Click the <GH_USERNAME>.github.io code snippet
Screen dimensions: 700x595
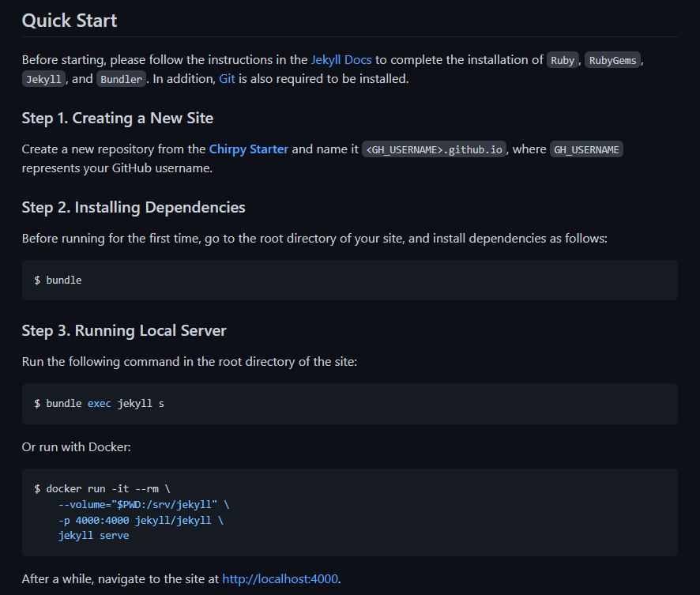434,150
